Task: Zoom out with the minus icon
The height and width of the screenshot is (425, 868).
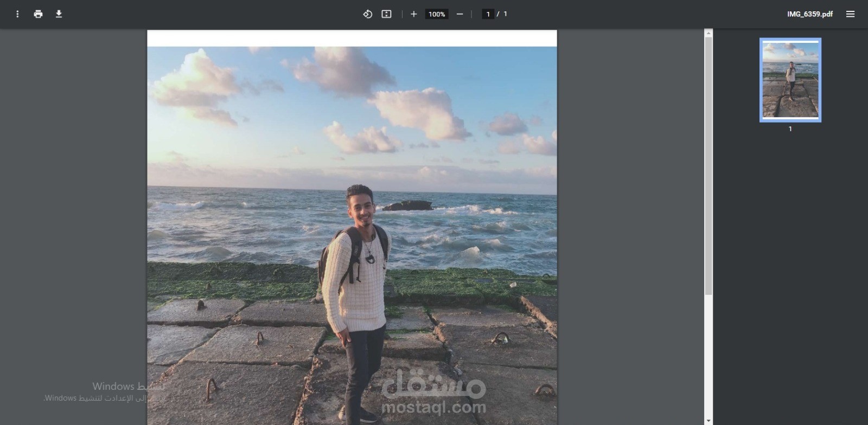Action: (x=459, y=14)
